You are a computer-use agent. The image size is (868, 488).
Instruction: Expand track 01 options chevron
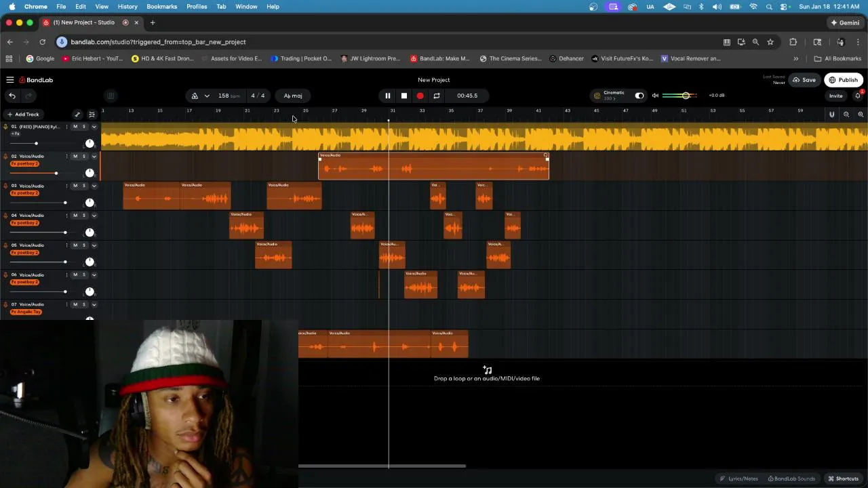[x=94, y=127]
